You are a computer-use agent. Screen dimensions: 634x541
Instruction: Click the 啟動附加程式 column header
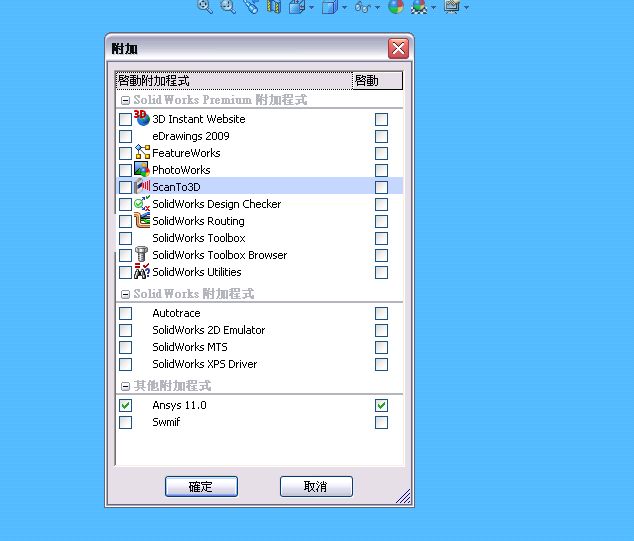click(234, 80)
